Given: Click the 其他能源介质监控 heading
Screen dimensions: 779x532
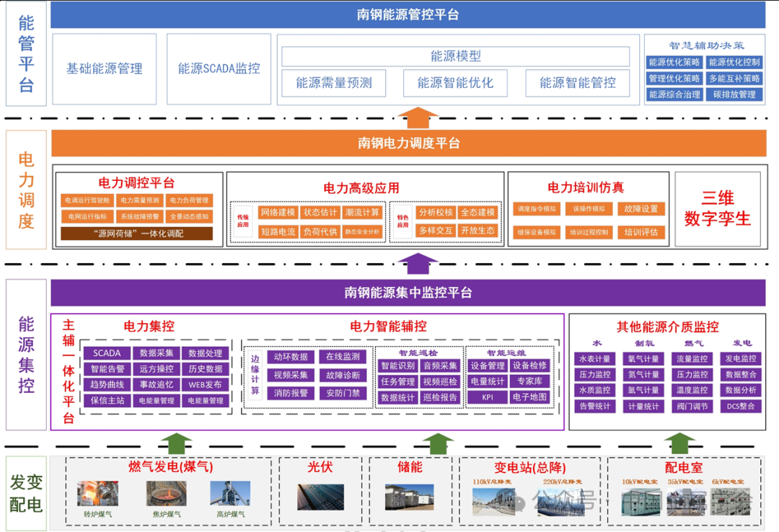Looking at the screenshot, I should click(667, 327).
